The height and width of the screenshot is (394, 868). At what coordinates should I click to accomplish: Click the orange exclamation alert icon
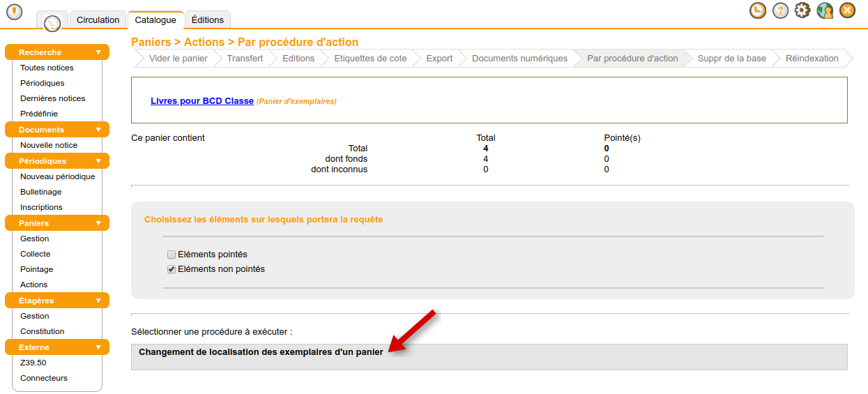point(14,13)
